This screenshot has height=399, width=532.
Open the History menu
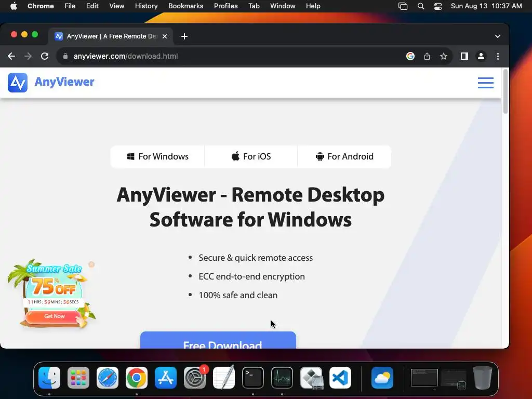click(146, 6)
